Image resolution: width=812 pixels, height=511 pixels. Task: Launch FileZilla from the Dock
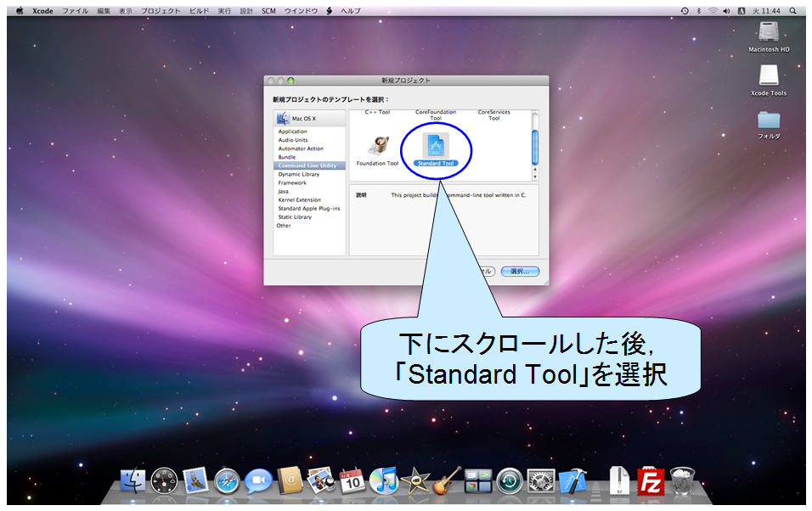[x=651, y=481]
